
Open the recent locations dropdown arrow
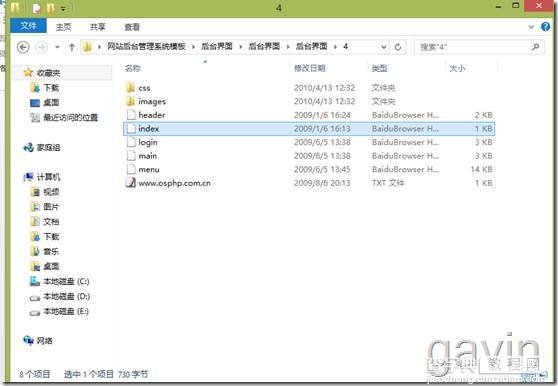click(57, 47)
